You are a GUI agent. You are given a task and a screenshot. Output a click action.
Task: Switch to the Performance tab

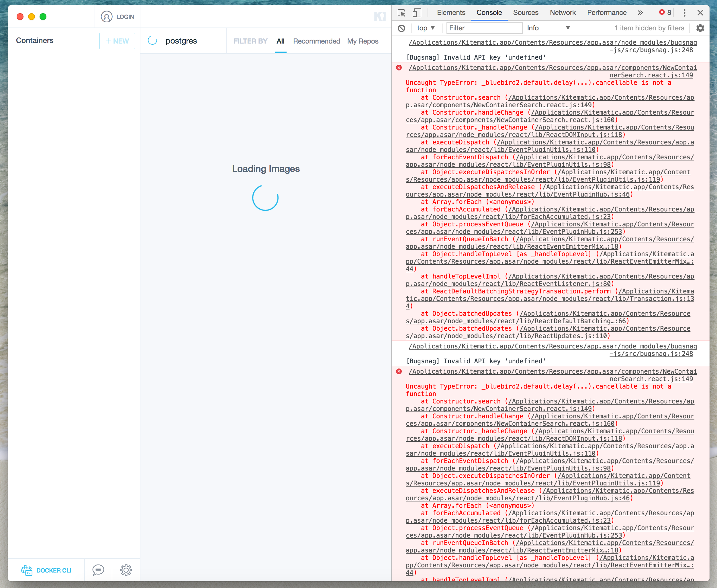point(607,13)
